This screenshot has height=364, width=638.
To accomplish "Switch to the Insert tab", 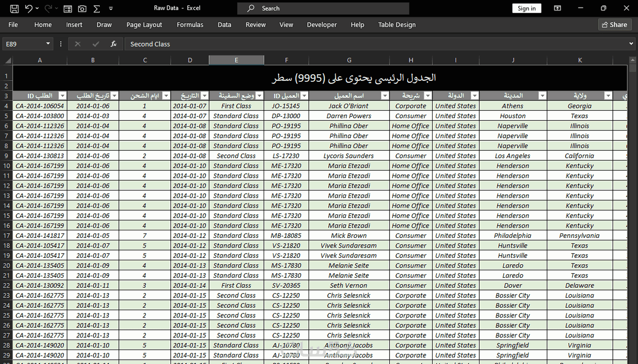I will (x=74, y=25).
